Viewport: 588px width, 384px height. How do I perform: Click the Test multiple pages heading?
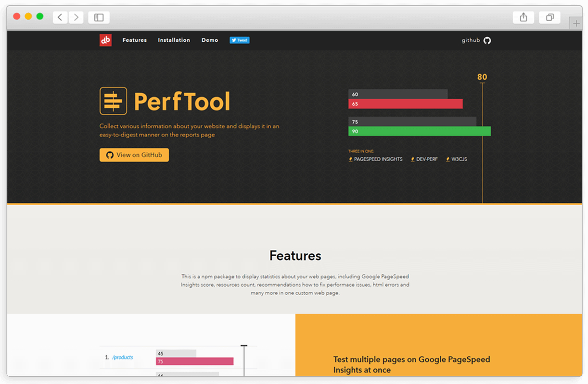tap(412, 365)
